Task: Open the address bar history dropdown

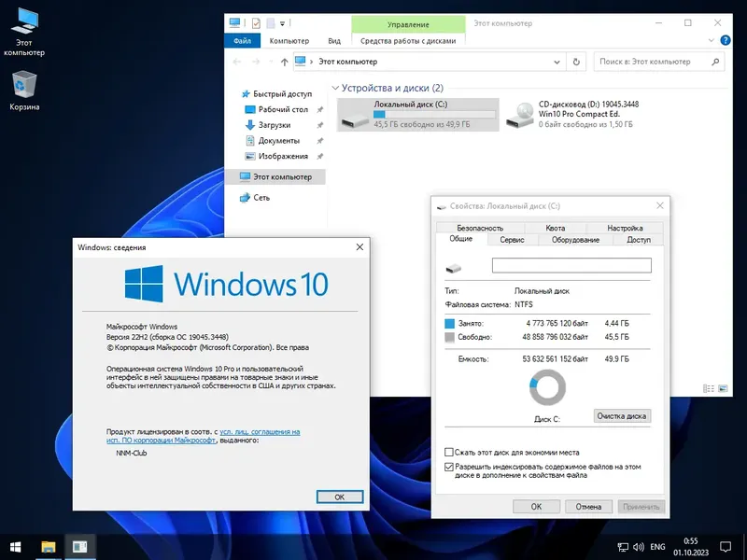Action: (557, 62)
